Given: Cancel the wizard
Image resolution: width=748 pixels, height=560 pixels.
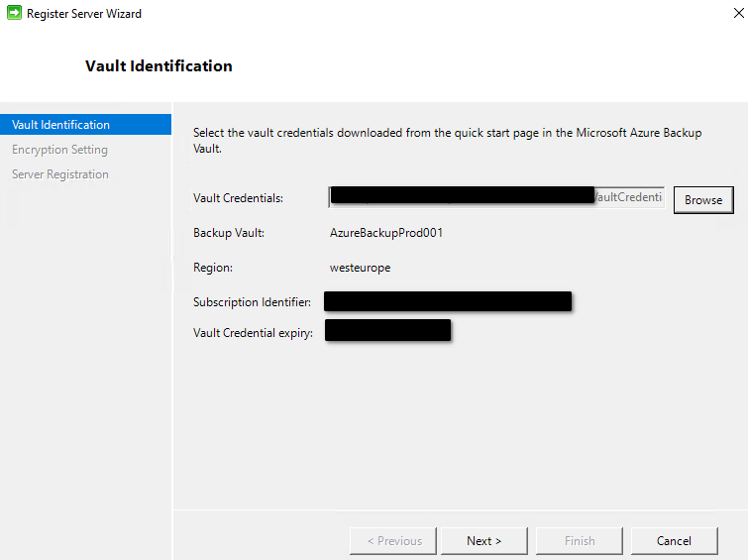Looking at the screenshot, I should point(674,541).
